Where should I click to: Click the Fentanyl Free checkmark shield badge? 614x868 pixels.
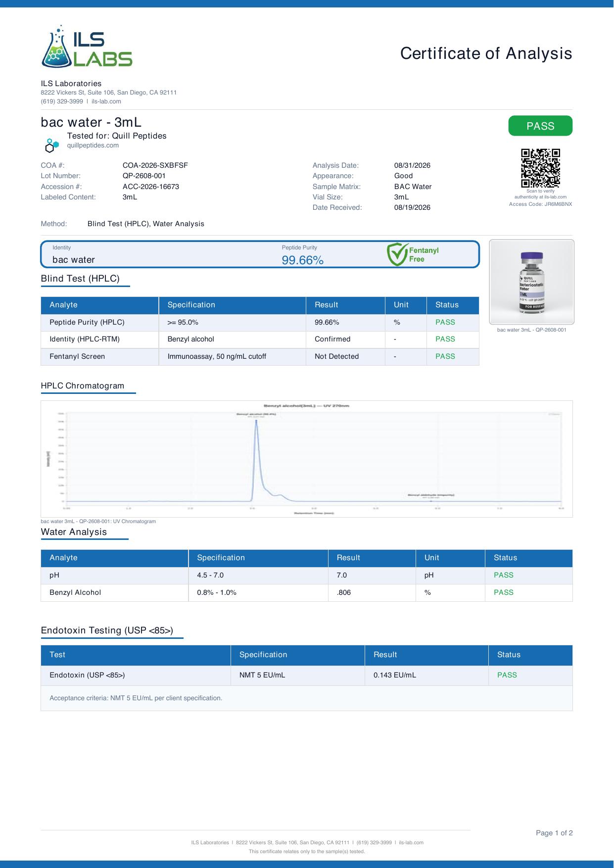pos(413,254)
